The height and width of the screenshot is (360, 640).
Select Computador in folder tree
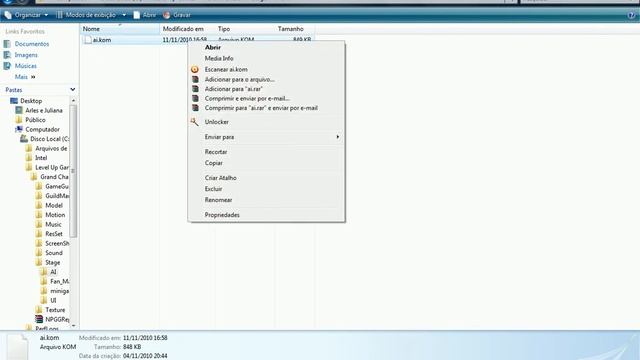(42, 129)
